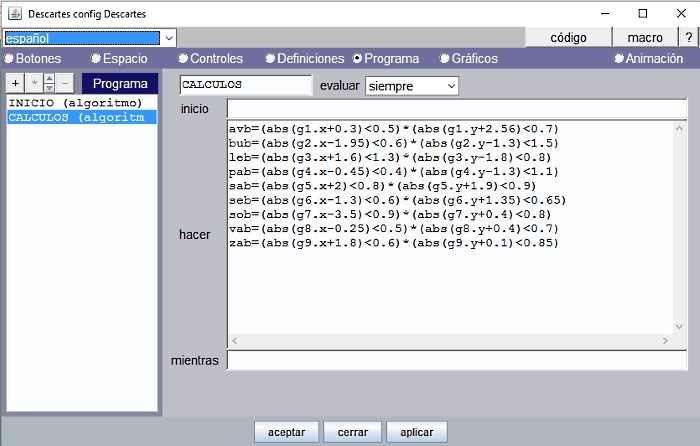This screenshot has width=700, height=446.
Task: Close the Descartes config window
Action: [681, 13]
